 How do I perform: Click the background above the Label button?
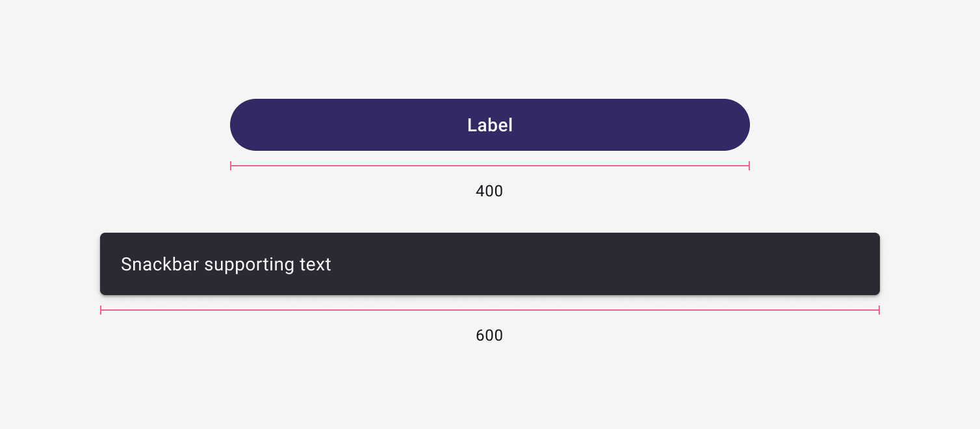[x=490, y=45]
